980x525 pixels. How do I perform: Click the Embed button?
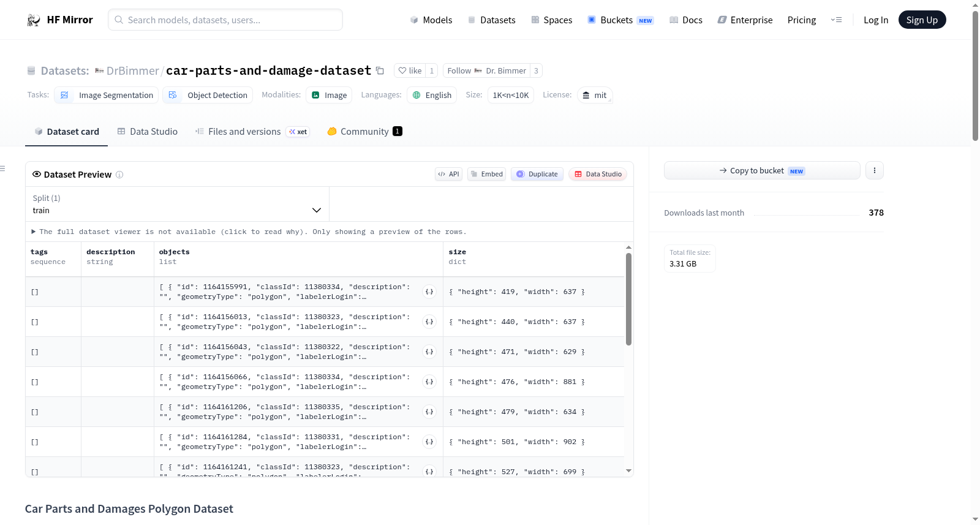tap(487, 174)
